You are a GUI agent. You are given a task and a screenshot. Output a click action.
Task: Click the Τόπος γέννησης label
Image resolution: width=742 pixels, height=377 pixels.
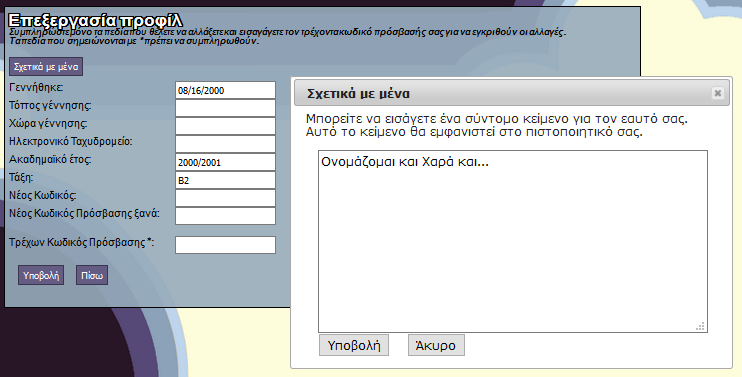click(50, 105)
